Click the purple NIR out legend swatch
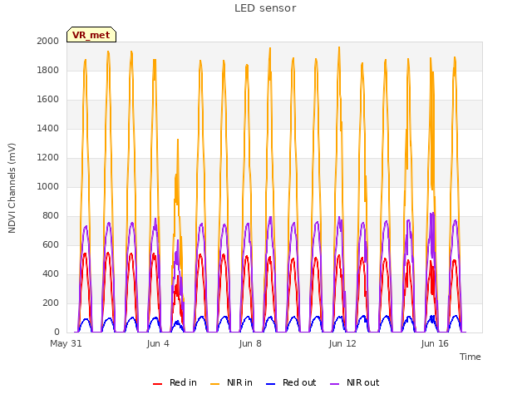Viewport: 532px width, 399px height. coord(334,384)
